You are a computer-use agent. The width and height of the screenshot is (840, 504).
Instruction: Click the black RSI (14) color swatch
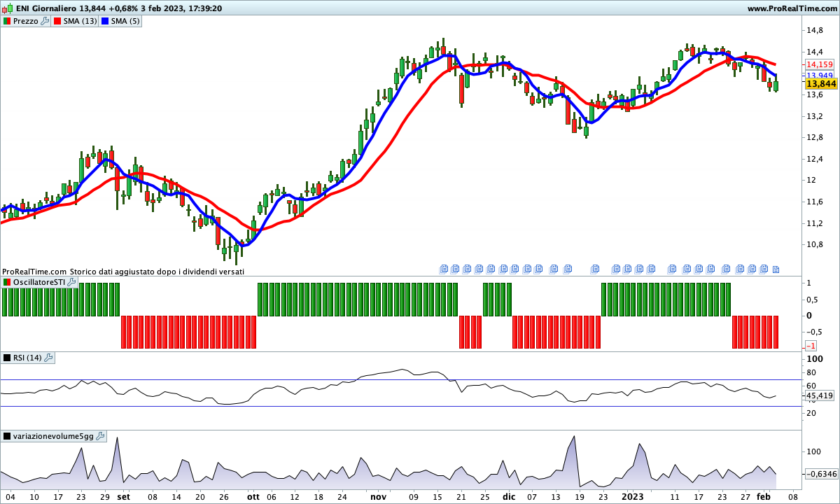point(7,358)
